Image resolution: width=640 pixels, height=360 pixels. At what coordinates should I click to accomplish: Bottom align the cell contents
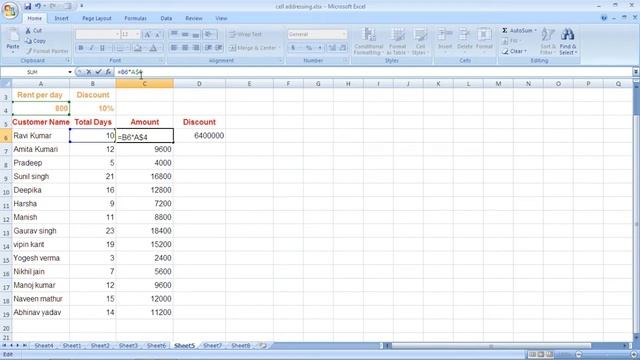196,34
